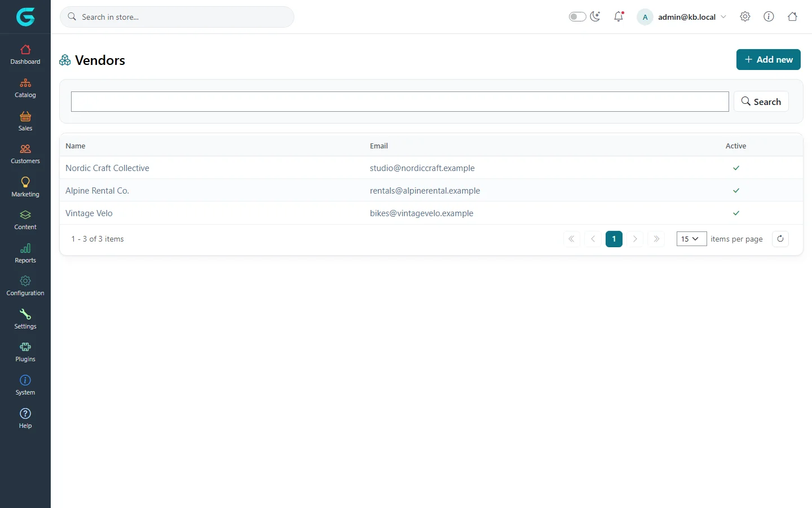The image size is (812, 508).
Task: Go to the next page arrow
Action: 635,239
